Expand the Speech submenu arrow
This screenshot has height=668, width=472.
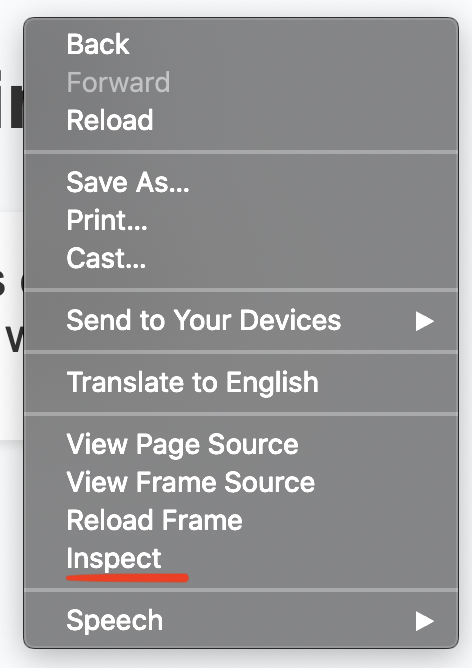point(425,621)
